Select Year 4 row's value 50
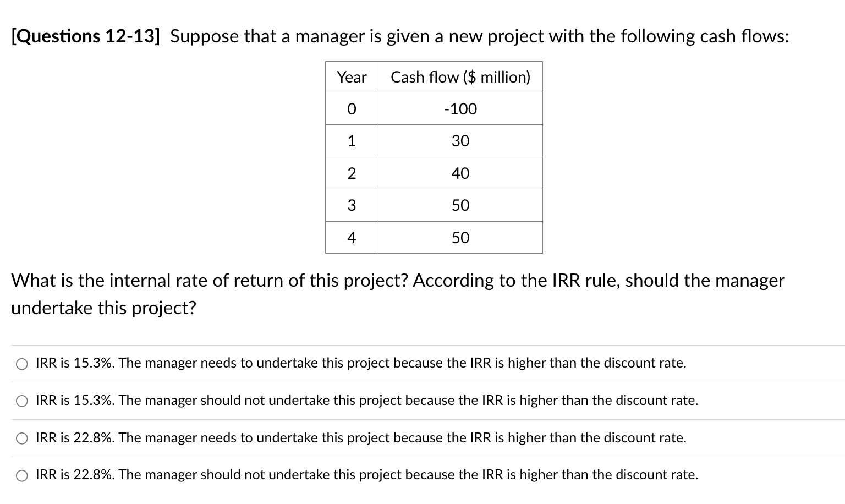 (x=460, y=237)
